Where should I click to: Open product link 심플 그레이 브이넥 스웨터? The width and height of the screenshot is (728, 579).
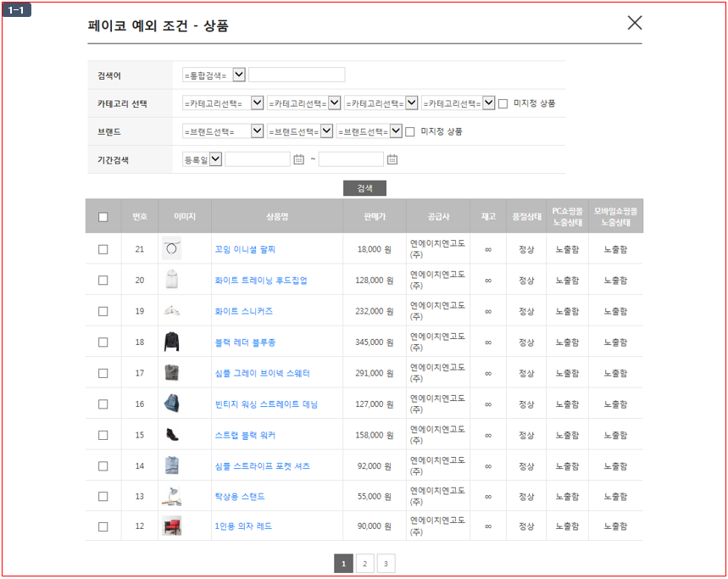click(x=262, y=373)
